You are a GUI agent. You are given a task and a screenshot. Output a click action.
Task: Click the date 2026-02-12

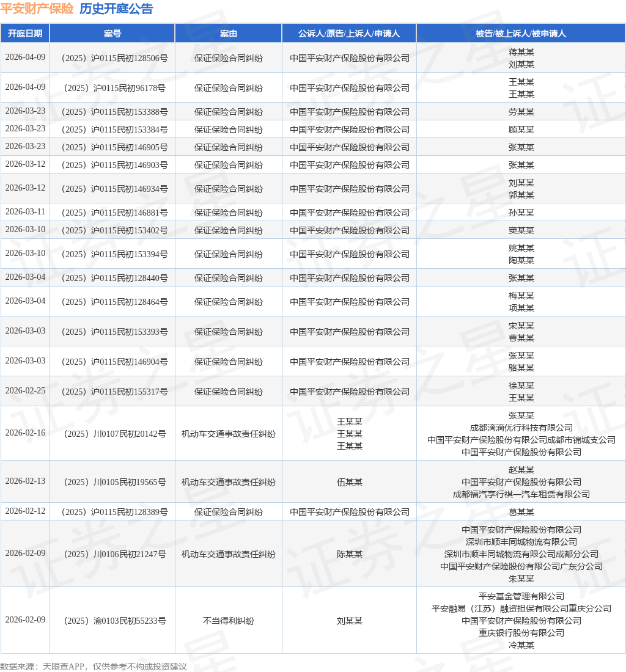(25, 511)
